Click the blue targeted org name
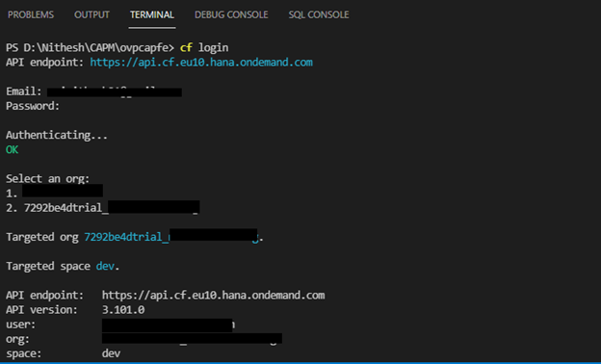 pos(171,237)
